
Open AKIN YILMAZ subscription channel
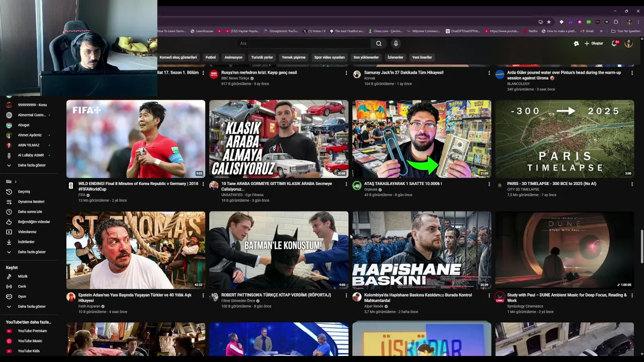pos(29,145)
